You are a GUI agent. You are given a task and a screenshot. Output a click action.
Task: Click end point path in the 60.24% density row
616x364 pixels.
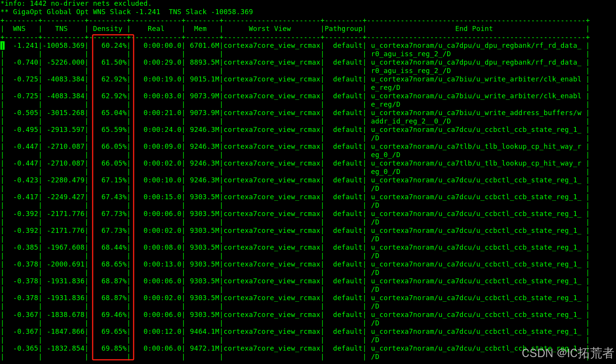pyautogui.click(x=476, y=50)
